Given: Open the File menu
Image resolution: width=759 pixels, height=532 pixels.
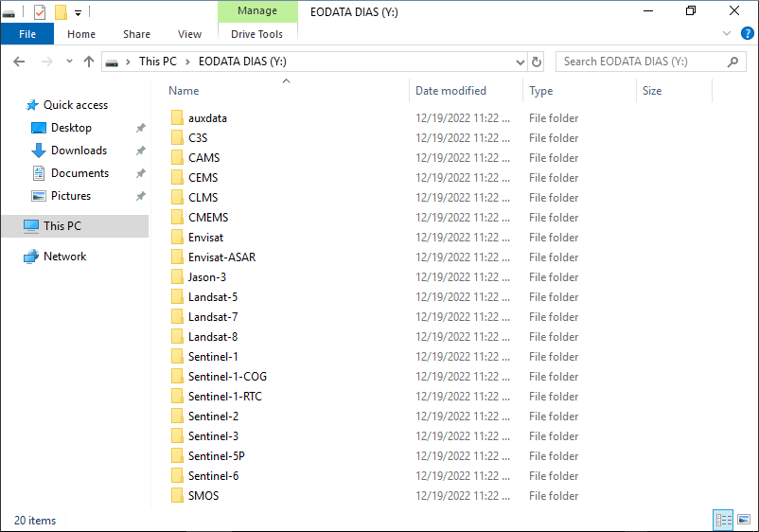Looking at the screenshot, I should pyautogui.click(x=27, y=34).
